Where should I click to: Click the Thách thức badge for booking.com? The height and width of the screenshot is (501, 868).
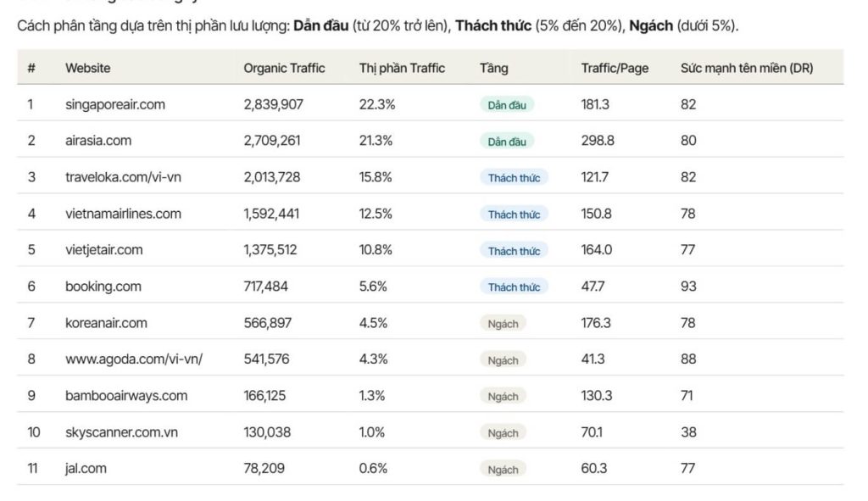tap(514, 287)
